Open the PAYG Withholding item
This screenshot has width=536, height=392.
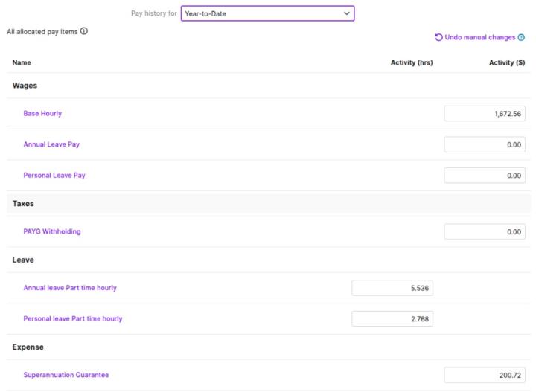click(52, 231)
